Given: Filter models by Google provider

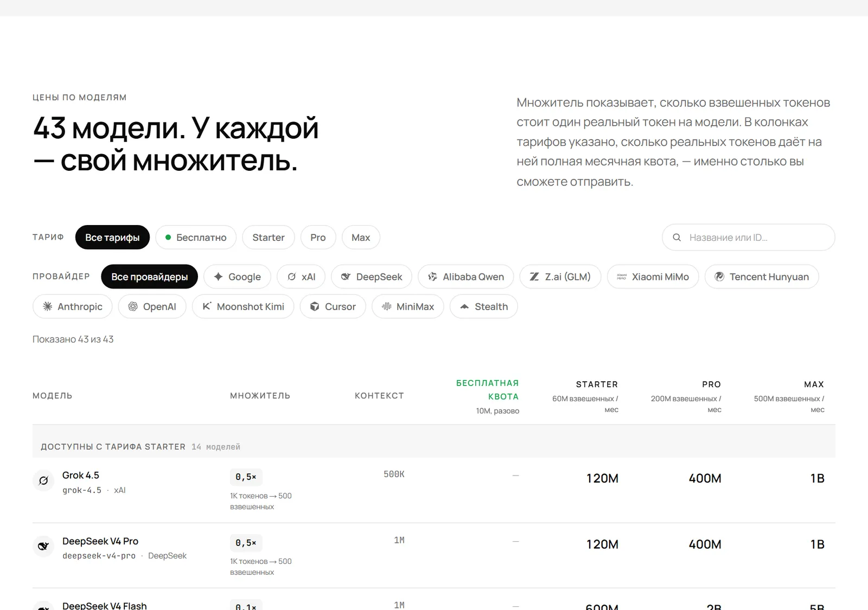Looking at the screenshot, I should (x=237, y=277).
